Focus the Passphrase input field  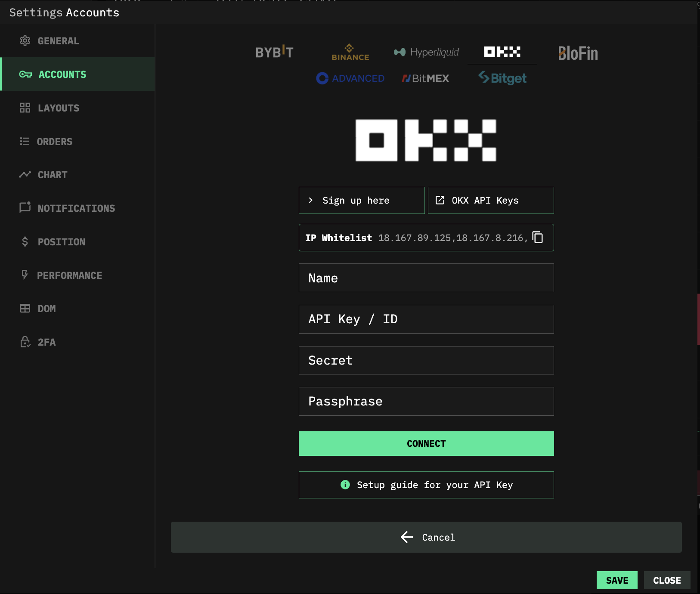(426, 401)
